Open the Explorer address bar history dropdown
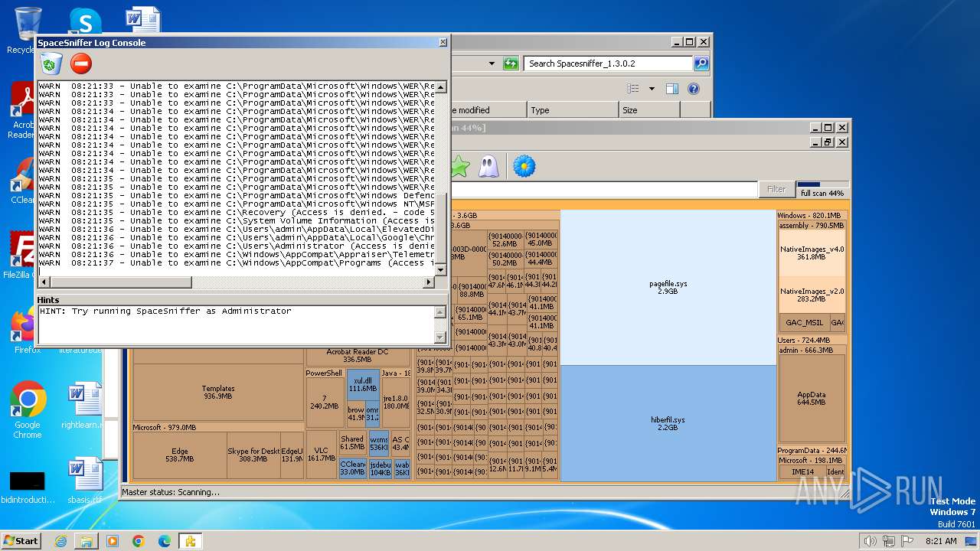Image resolution: width=980 pixels, height=551 pixels. pos(492,64)
